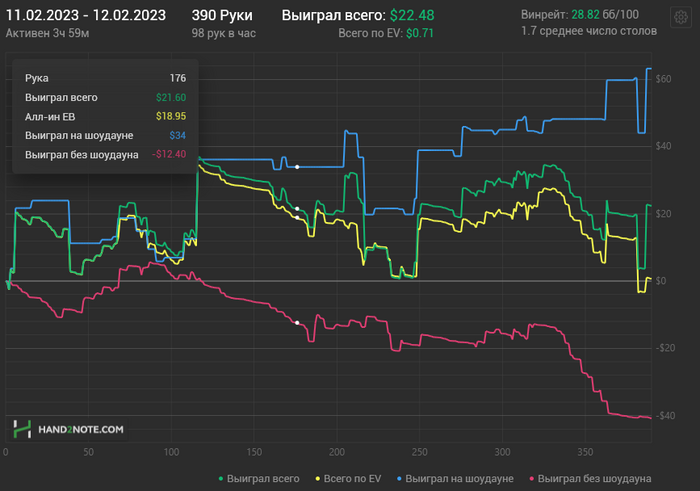
Task: Click the yellow legend dot for Всего по EV
Action: point(318,479)
